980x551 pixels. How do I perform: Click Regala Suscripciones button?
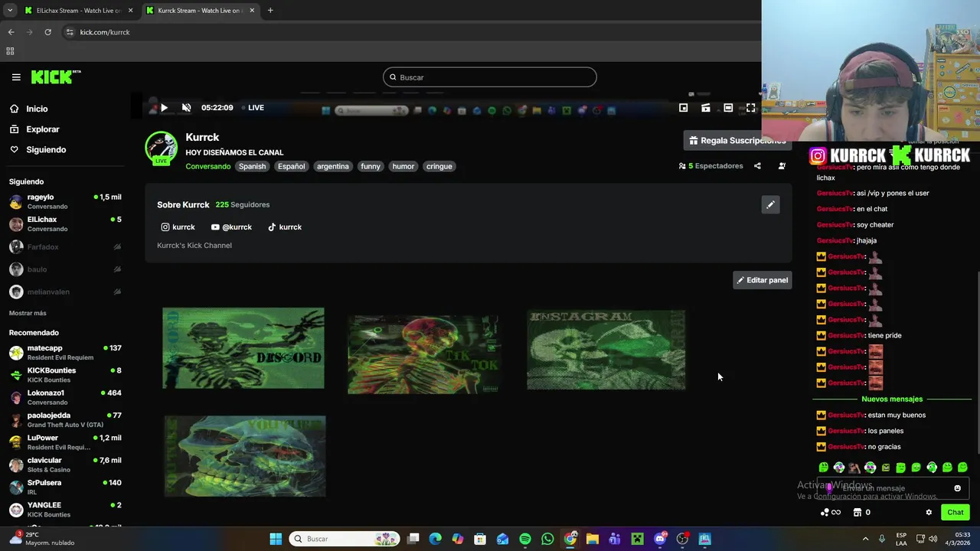pyautogui.click(x=737, y=140)
